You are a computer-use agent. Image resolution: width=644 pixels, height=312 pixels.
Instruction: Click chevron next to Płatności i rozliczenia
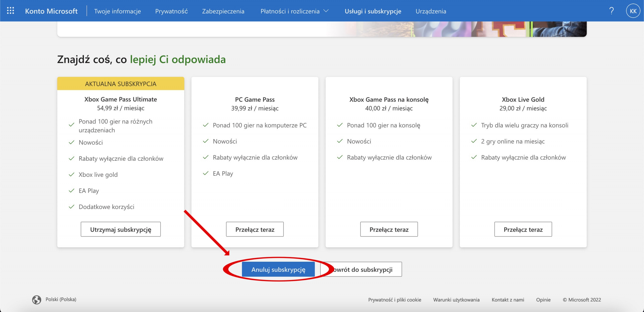click(326, 11)
